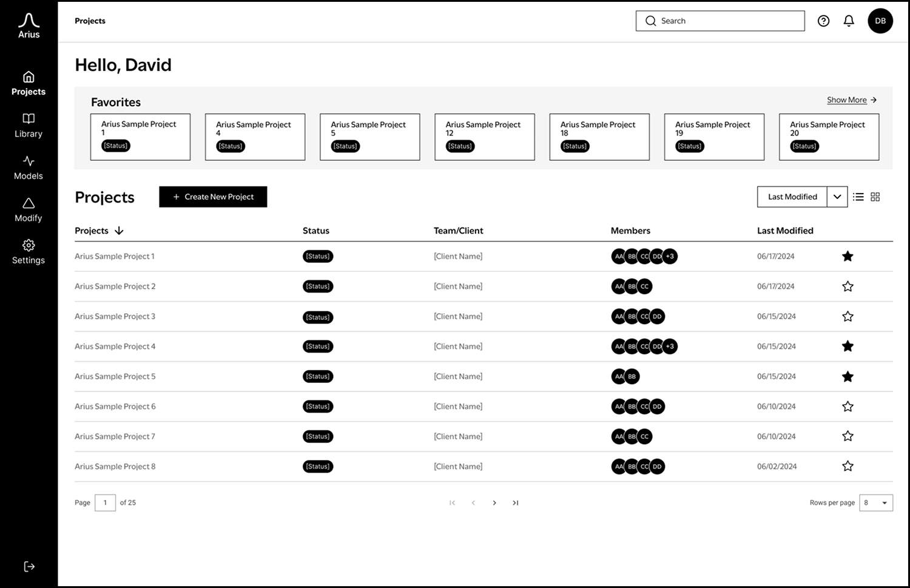Image resolution: width=910 pixels, height=588 pixels.
Task: Open the help question mark icon
Action: pyautogui.click(x=823, y=21)
